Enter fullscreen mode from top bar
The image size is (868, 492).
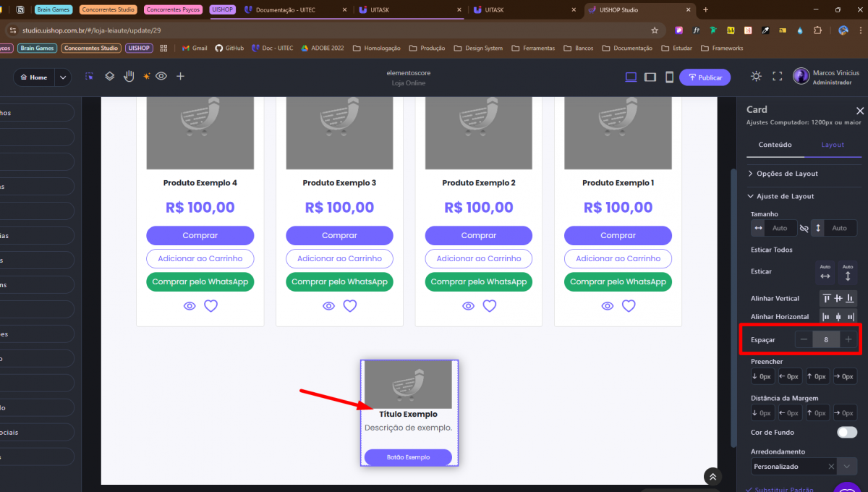(x=778, y=77)
